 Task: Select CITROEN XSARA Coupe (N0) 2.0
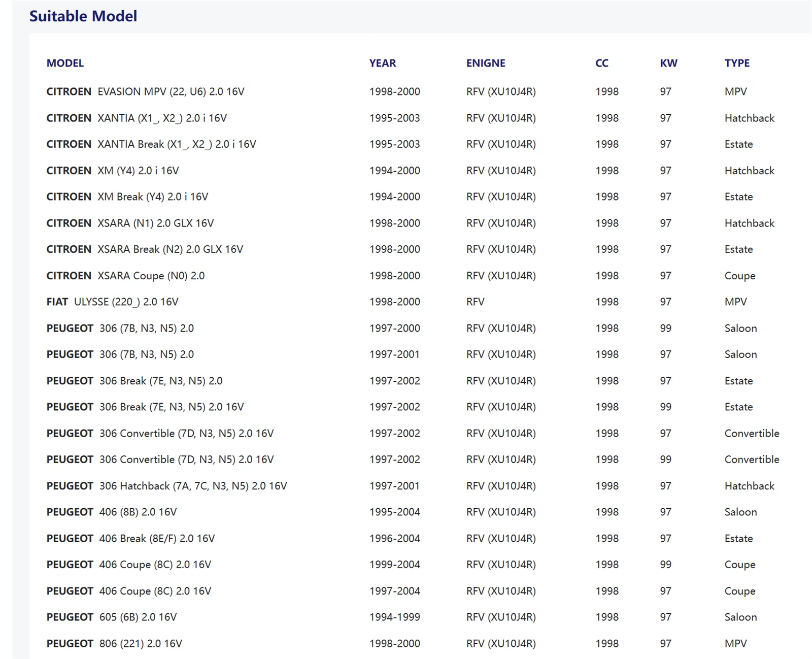[125, 276]
